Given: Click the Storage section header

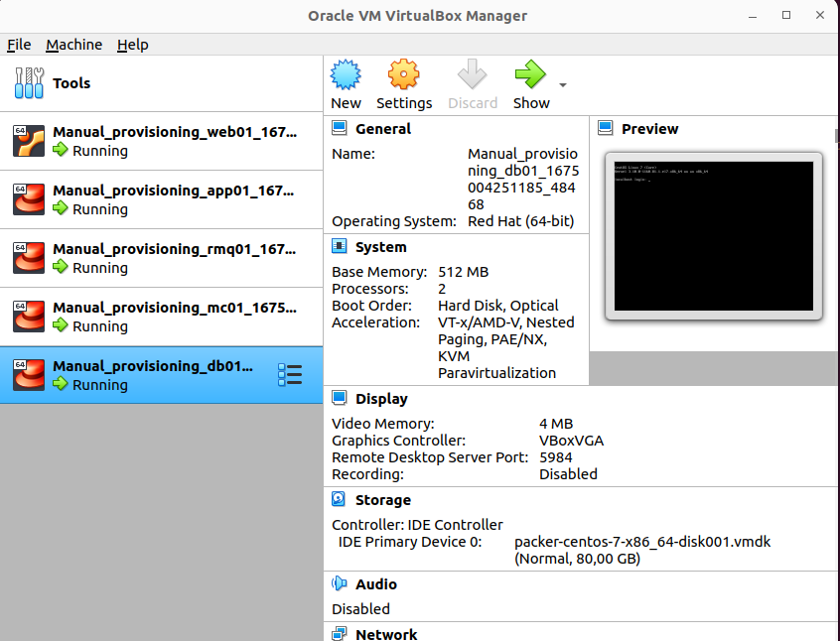Looking at the screenshot, I should tap(383, 500).
